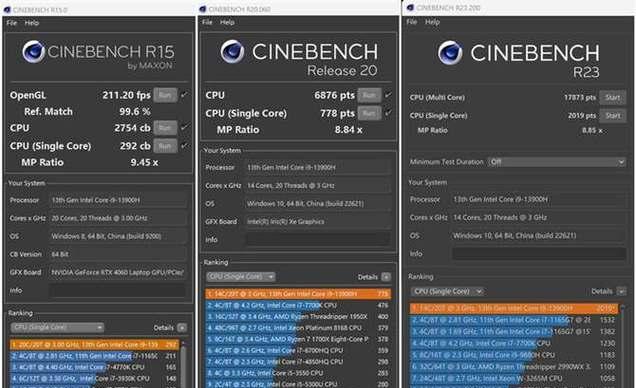
Task: Open Help menu in Cinebench R20 window
Action: (227, 22)
